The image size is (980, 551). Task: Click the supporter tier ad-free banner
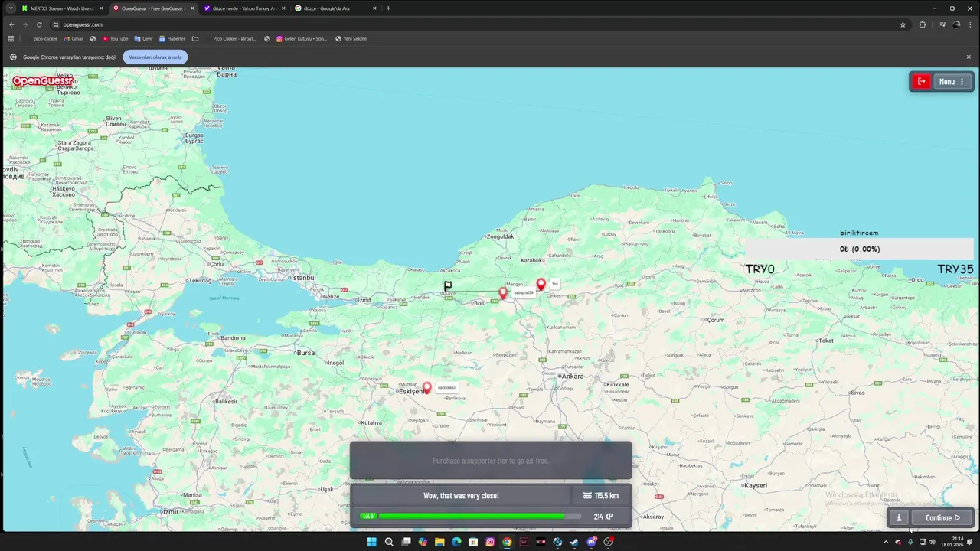coord(491,461)
